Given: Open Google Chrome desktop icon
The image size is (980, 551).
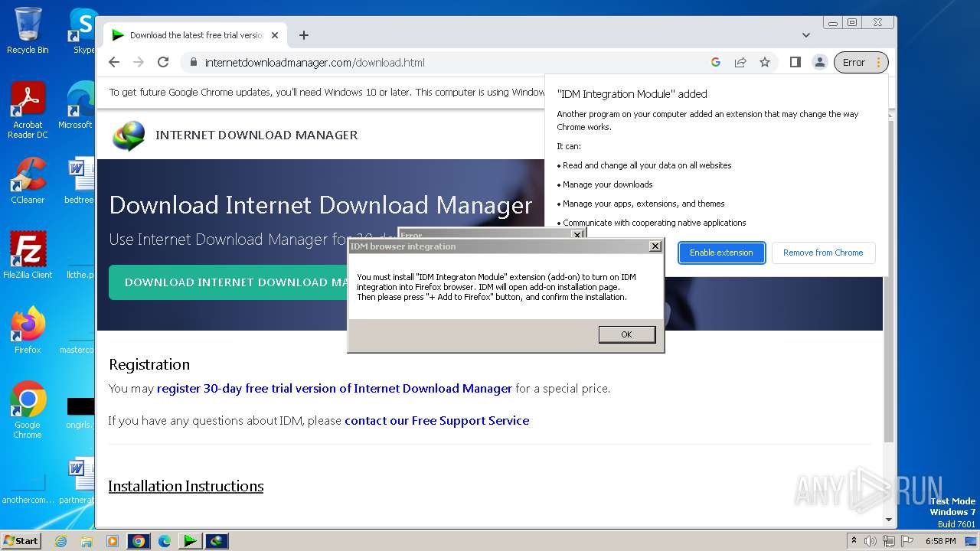Looking at the screenshot, I should pyautogui.click(x=28, y=410).
